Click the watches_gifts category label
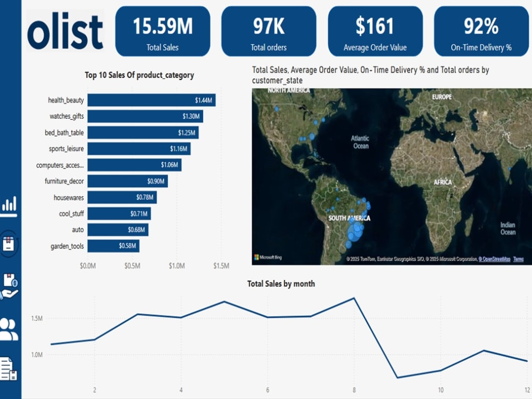This screenshot has height=399, width=532. coord(66,117)
